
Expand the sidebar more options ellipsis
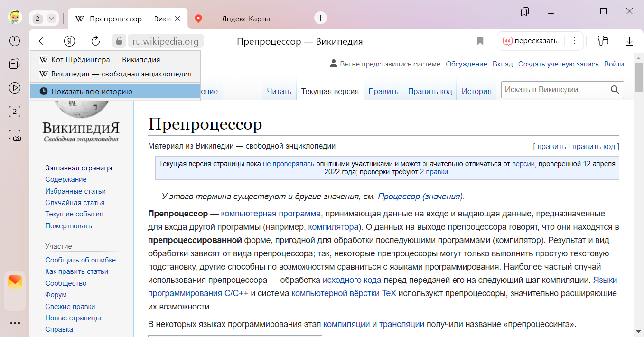(15, 323)
